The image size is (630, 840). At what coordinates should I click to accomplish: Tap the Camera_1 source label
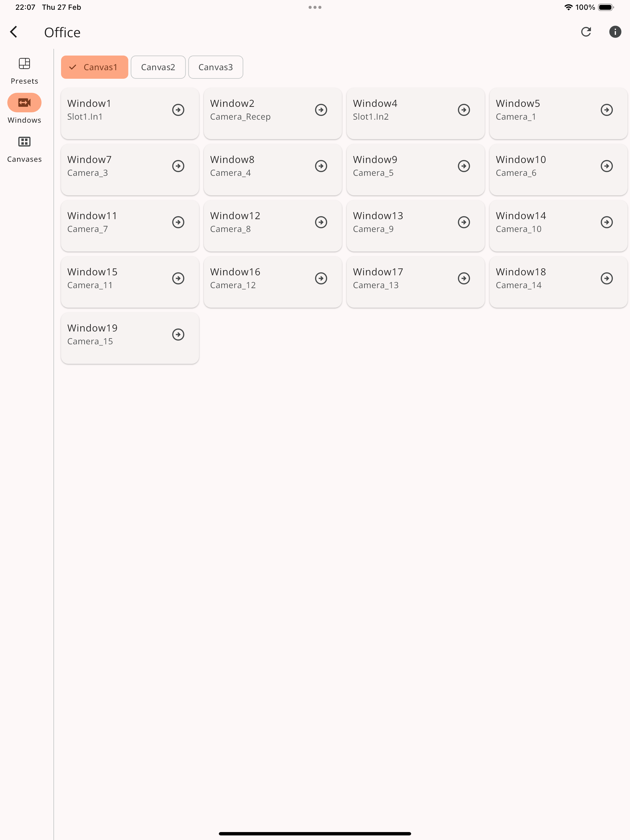516,117
